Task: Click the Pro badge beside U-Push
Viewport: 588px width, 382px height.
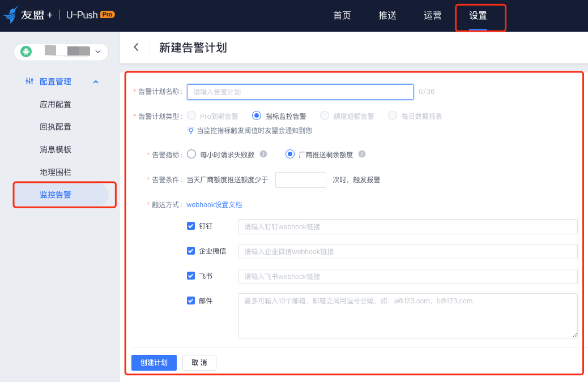Action: 108,14
